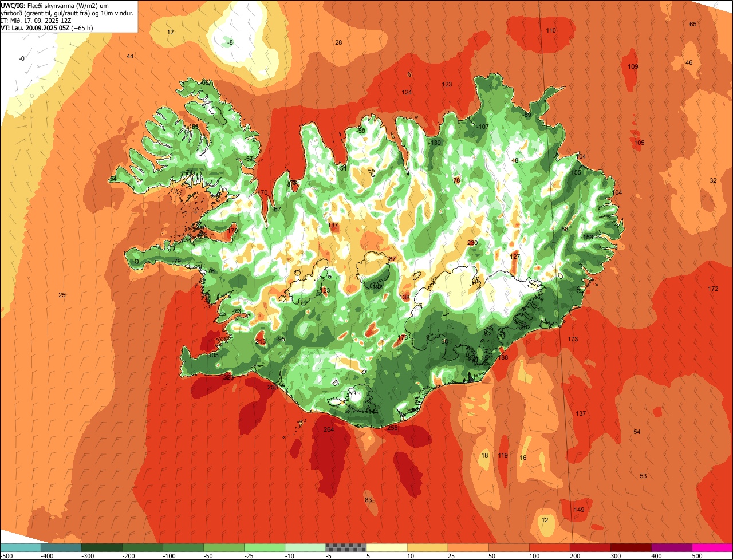Image resolution: width=733 pixels, height=560 pixels.
Task: Click the legend swatch between 300 and 400
Action: (631, 547)
